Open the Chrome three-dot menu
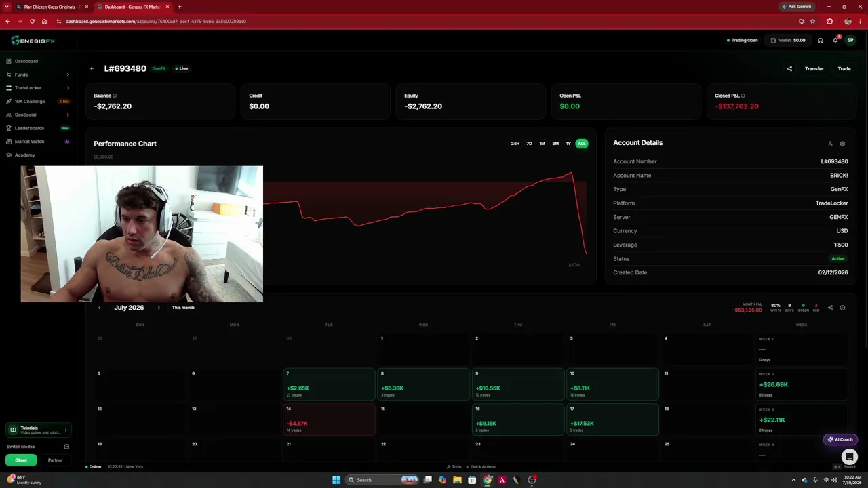Viewport: 868px width, 488px height. click(860, 21)
